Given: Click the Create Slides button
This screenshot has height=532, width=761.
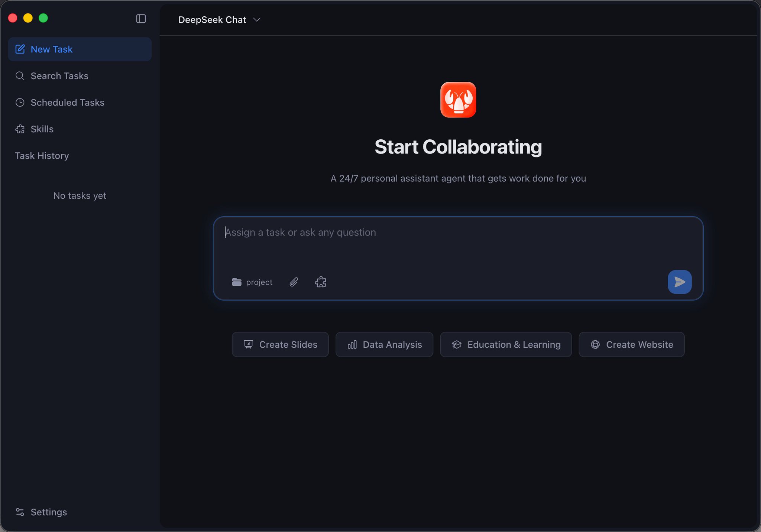Looking at the screenshot, I should pyautogui.click(x=280, y=344).
